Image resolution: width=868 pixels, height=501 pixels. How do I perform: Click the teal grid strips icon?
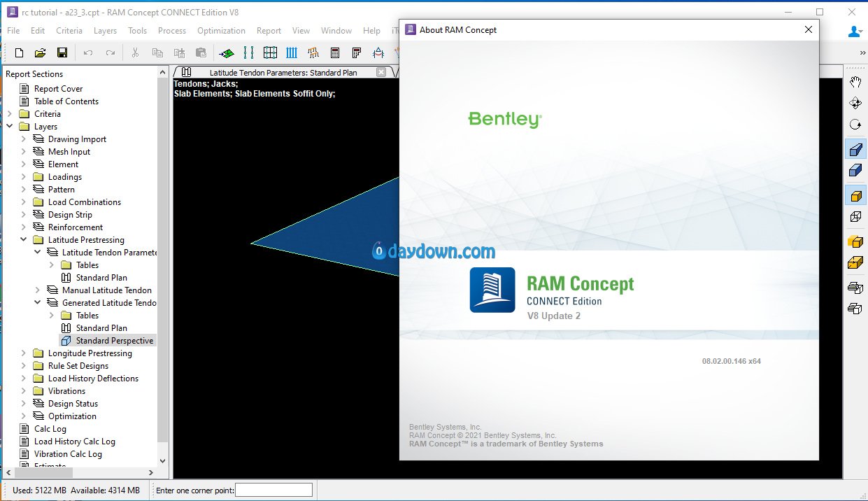(x=270, y=52)
